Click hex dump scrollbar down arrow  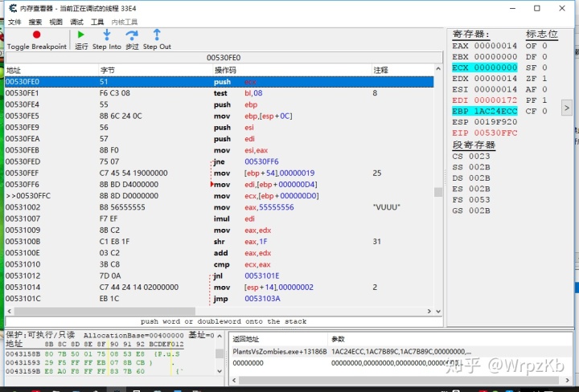coord(220,371)
